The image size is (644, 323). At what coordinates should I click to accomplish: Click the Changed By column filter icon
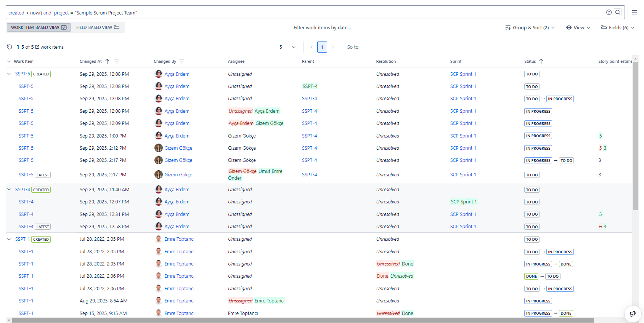click(x=181, y=61)
